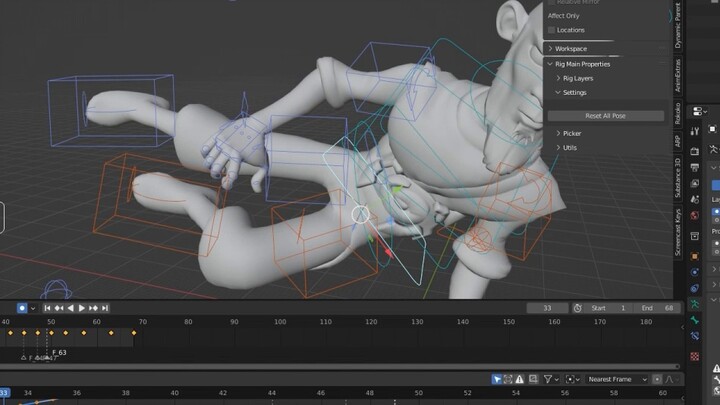Click the 33 playhead in graph editor
The height and width of the screenshot is (405, 720).
click(x=4, y=393)
